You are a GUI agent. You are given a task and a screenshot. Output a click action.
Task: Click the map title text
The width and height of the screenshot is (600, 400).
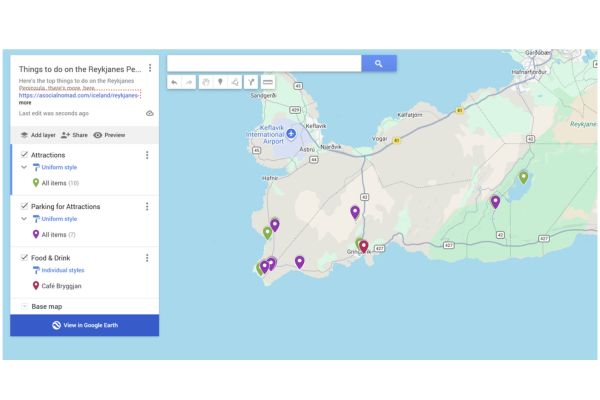(80, 69)
